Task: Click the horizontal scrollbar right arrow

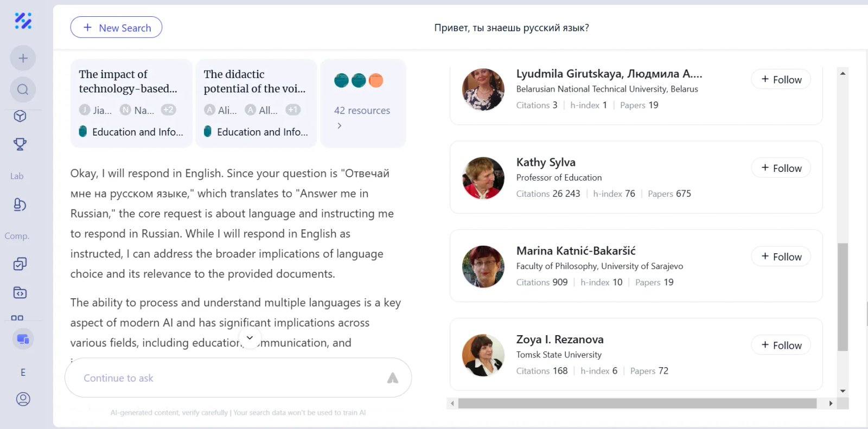Action: click(x=831, y=404)
